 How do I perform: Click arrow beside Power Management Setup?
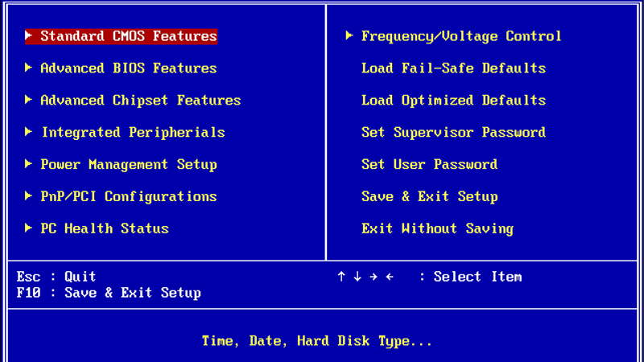[x=28, y=164]
